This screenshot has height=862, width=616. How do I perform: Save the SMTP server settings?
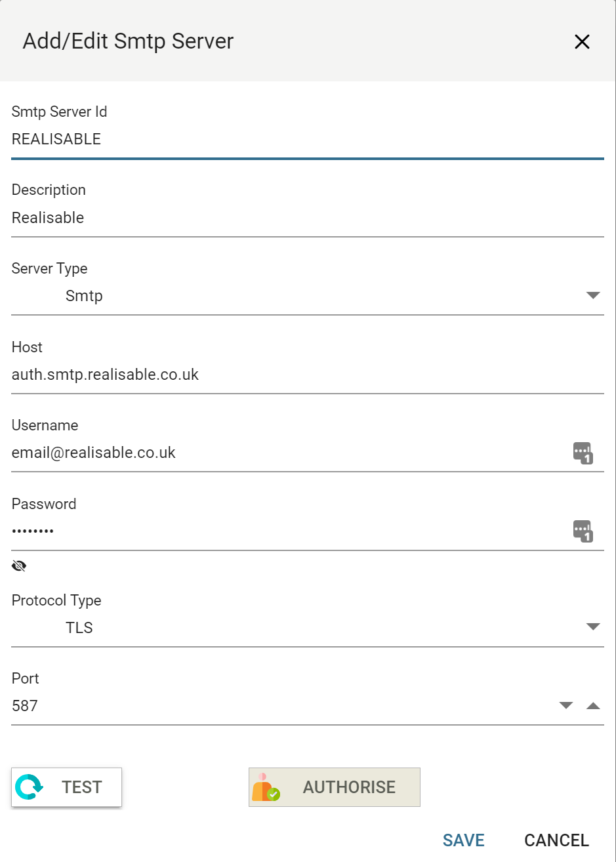click(463, 840)
